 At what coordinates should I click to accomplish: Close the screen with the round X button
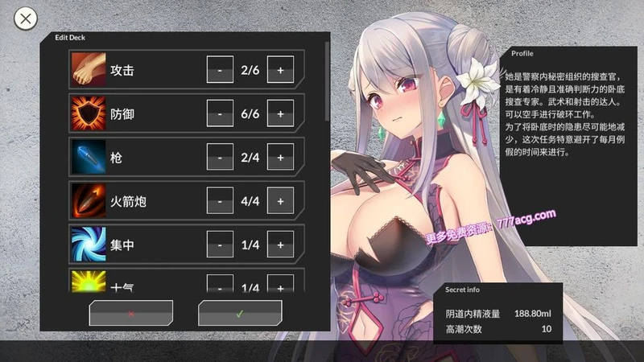coord(26,19)
